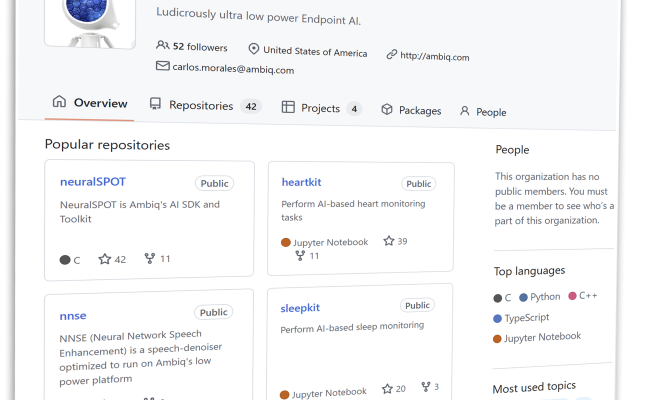Open the sleepkit repository link
Image resolution: width=650 pixels, height=400 pixels.
point(300,307)
